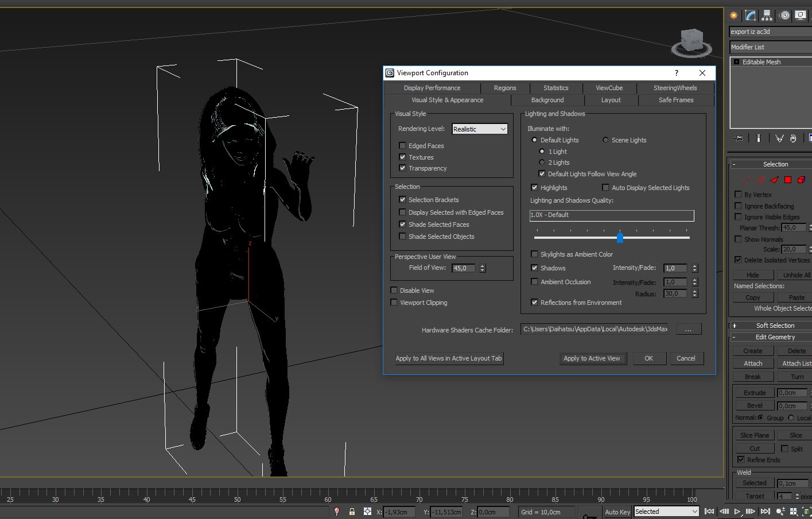Click the Apply to Active View button
The height and width of the screenshot is (519, 812).
592,358
